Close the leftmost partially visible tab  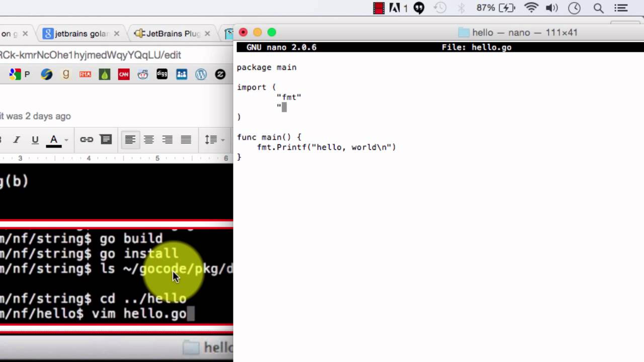tap(25, 34)
